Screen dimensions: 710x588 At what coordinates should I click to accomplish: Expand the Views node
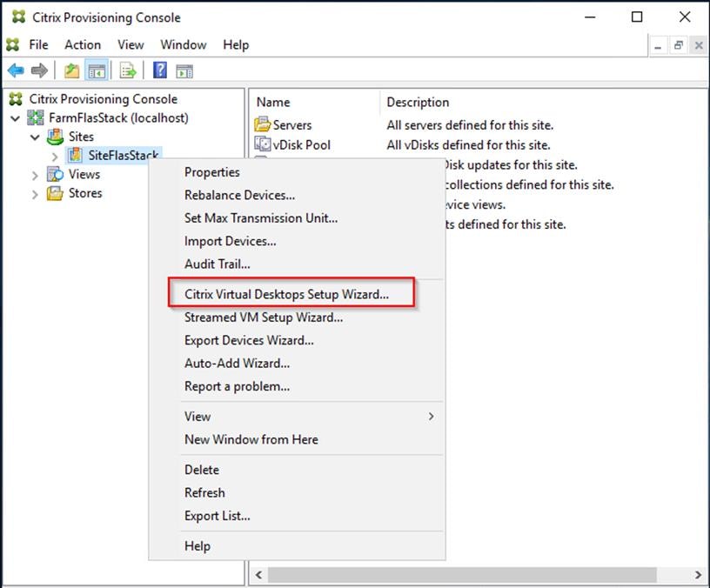pos(35,174)
